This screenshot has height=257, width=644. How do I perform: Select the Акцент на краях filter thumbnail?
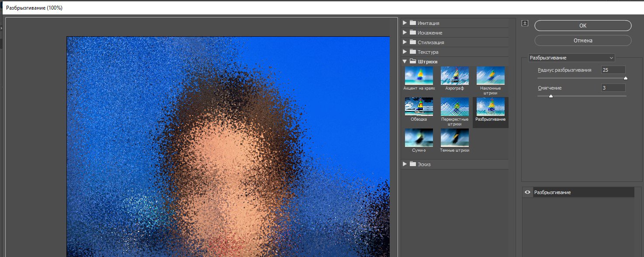419,76
